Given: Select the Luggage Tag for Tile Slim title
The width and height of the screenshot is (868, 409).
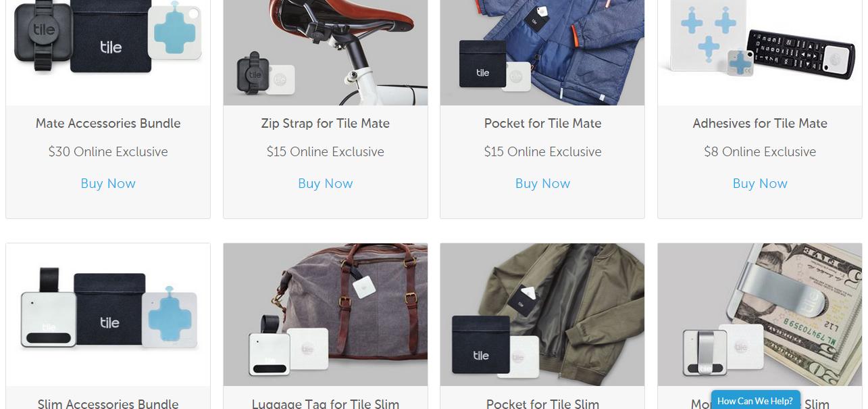Looking at the screenshot, I should [x=326, y=404].
